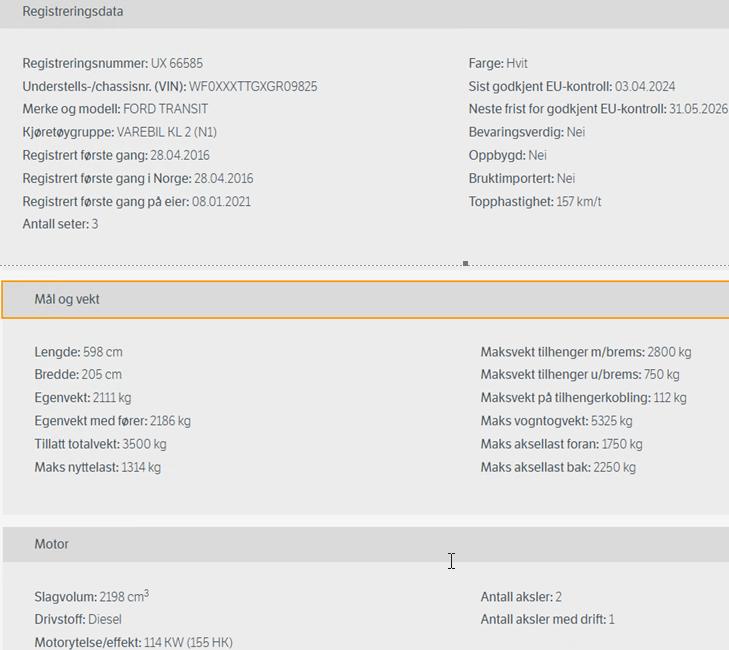This screenshot has width=729, height=650.
Task: Click the Farge value Hvit
Action: point(517,63)
